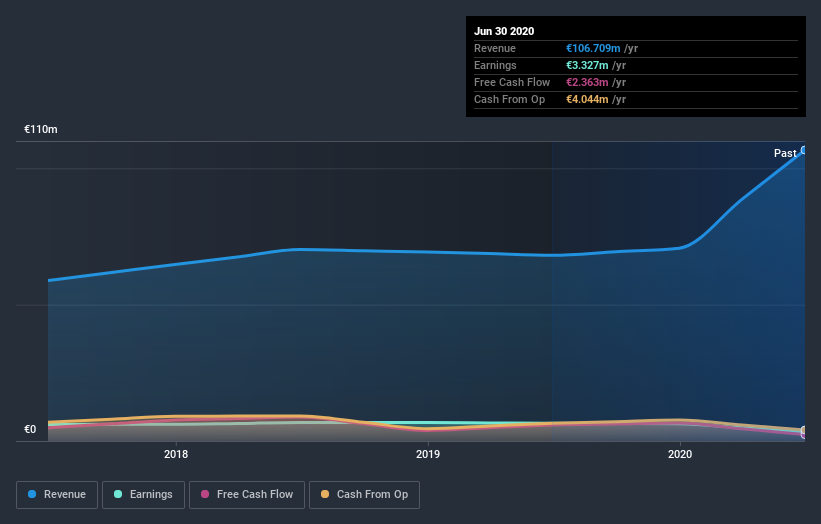
Task: Click the €4.044m cash from op value
Action: (x=587, y=99)
